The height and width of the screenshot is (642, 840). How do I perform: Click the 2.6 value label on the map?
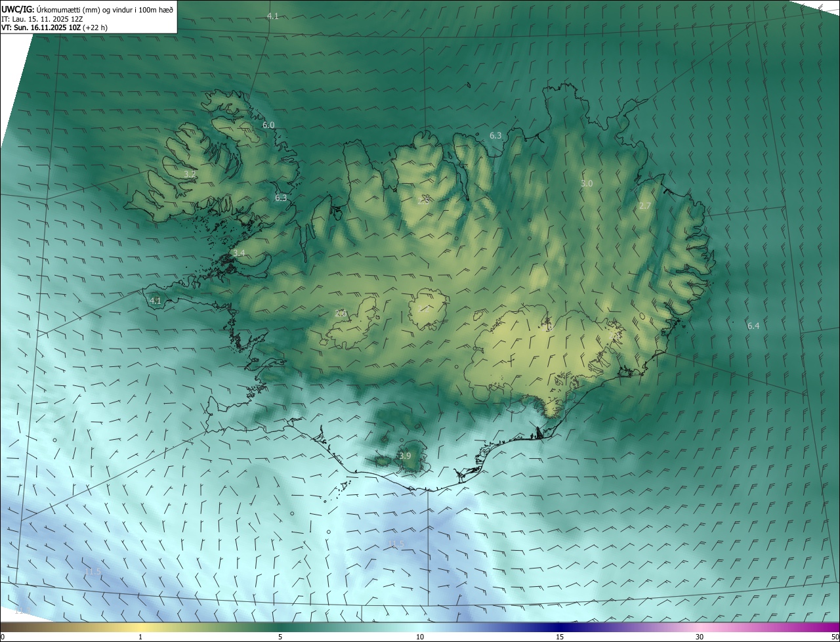coord(341,313)
